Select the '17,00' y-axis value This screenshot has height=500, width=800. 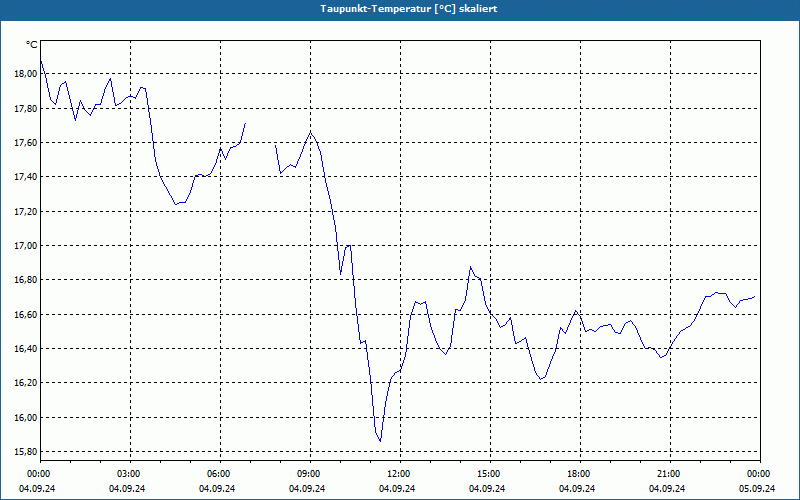(27, 246)
